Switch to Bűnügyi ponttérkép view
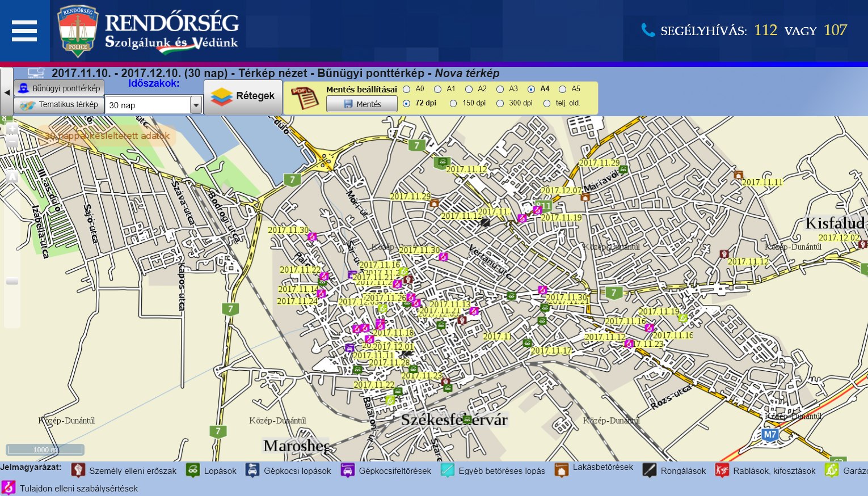 pos(59,88)
